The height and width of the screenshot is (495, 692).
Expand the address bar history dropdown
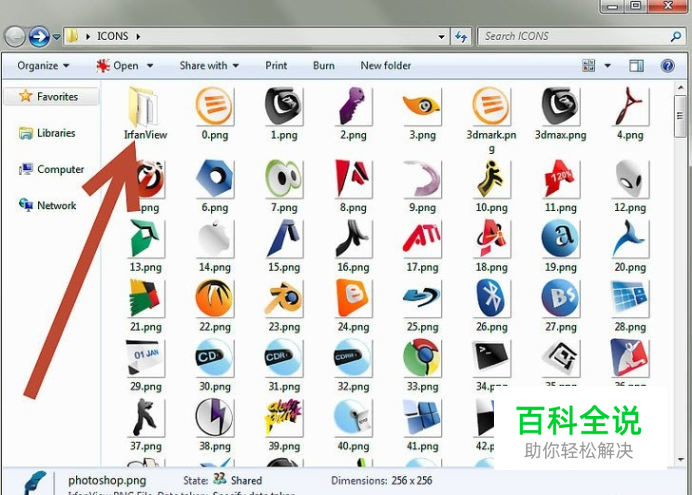point(441,37)
